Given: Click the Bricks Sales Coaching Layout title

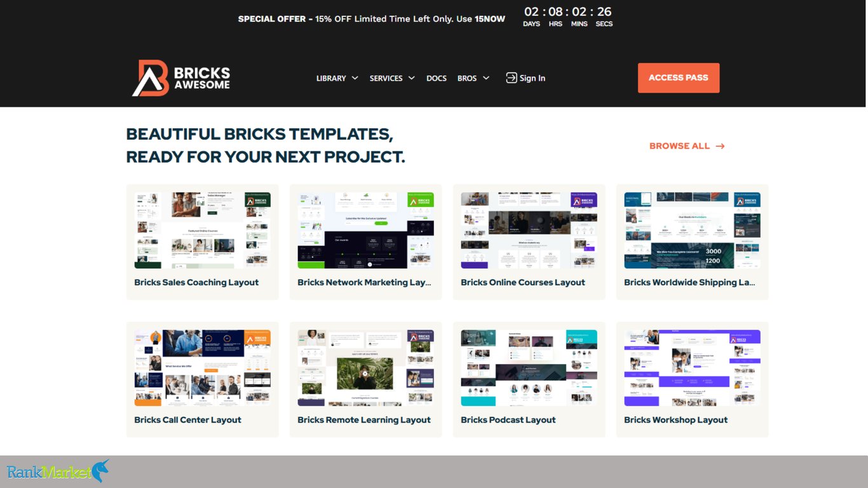Looking at the screenshot, I should 196,283.
